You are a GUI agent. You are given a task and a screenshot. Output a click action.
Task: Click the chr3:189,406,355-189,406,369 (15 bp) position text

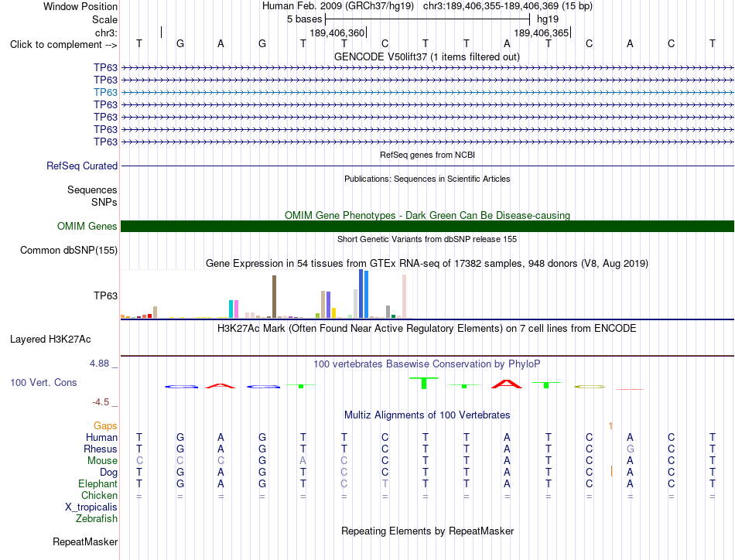[508, 6]
